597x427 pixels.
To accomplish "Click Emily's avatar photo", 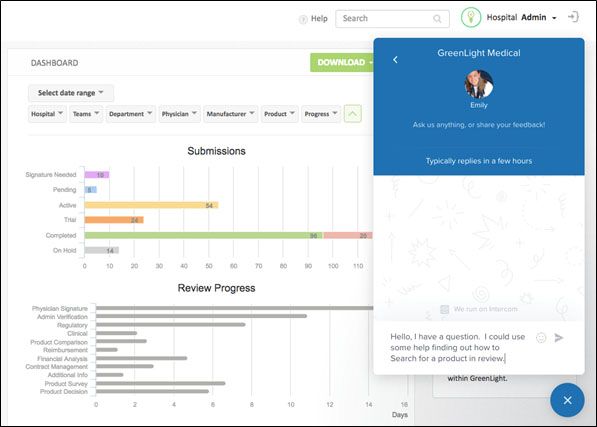I will coord(479,84).
